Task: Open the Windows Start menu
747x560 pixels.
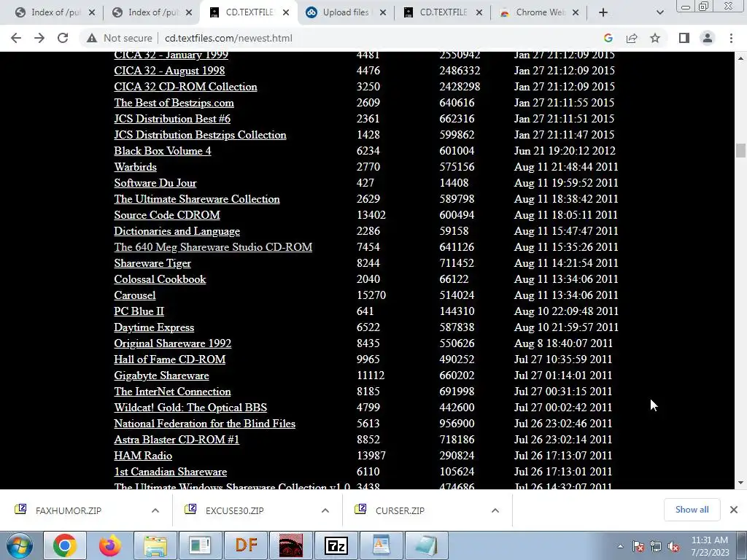Action: [x=19, y=545]
